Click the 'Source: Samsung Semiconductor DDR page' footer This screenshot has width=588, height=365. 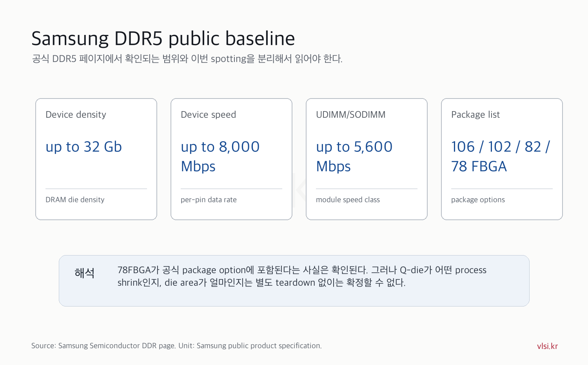point(176,346)
